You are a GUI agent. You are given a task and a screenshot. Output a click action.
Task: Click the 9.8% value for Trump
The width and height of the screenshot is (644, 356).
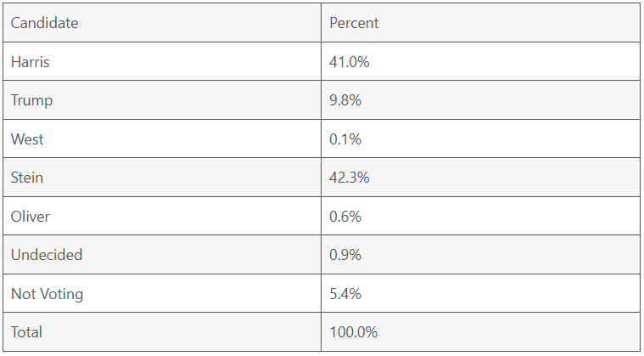[x=345, y=100]
